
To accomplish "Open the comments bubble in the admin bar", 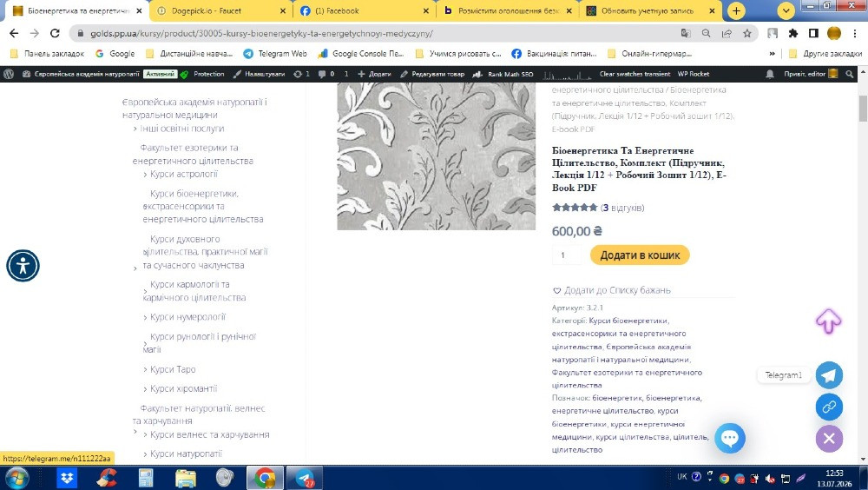I will (325, 74).
